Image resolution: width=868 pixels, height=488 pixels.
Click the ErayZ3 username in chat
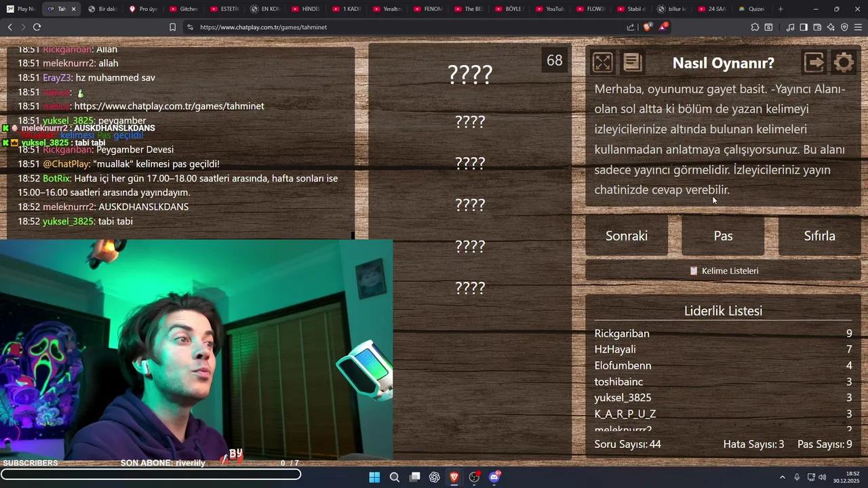pyautogui.click(x=56, y=78)
